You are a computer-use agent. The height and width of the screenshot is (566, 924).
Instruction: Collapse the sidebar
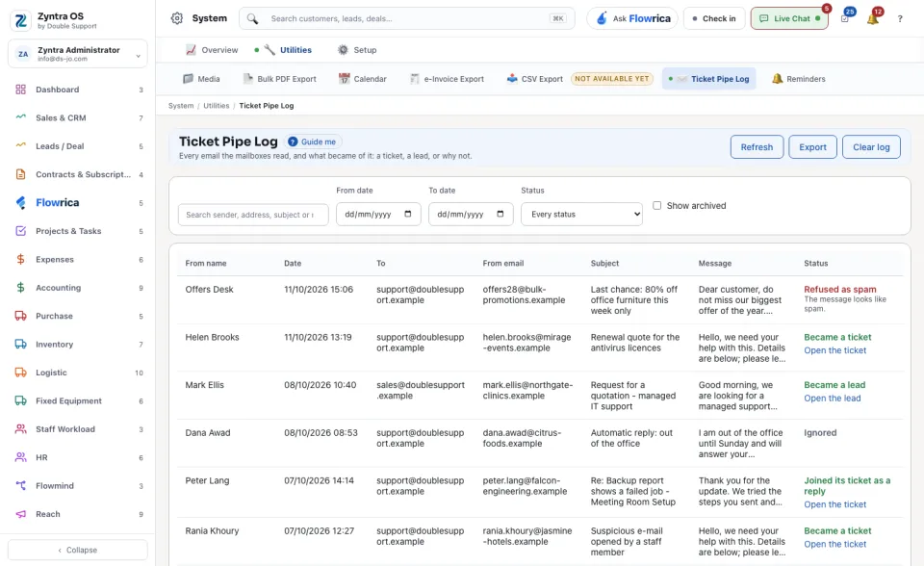click(x=78, y=550)
